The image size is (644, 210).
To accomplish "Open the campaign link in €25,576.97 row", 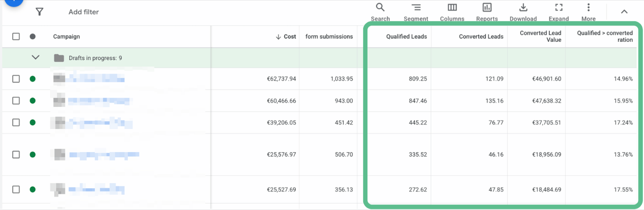I will (104, 155).
